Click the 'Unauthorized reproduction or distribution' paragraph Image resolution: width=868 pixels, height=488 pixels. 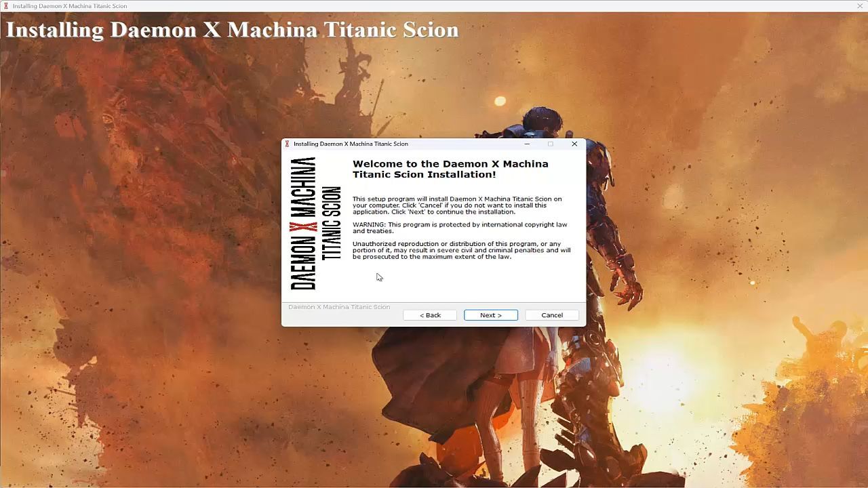coord(461,250)
